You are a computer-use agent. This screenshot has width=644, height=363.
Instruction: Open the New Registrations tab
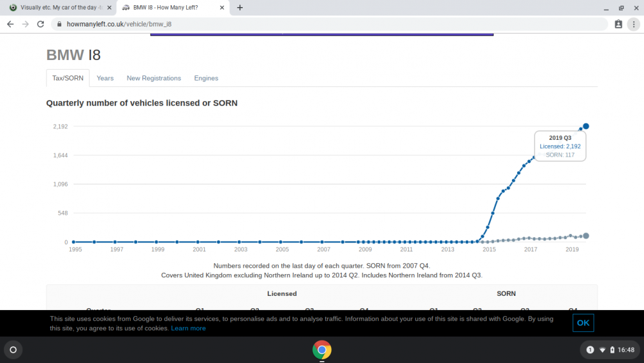pyautogui.click(x=154, y=78)
